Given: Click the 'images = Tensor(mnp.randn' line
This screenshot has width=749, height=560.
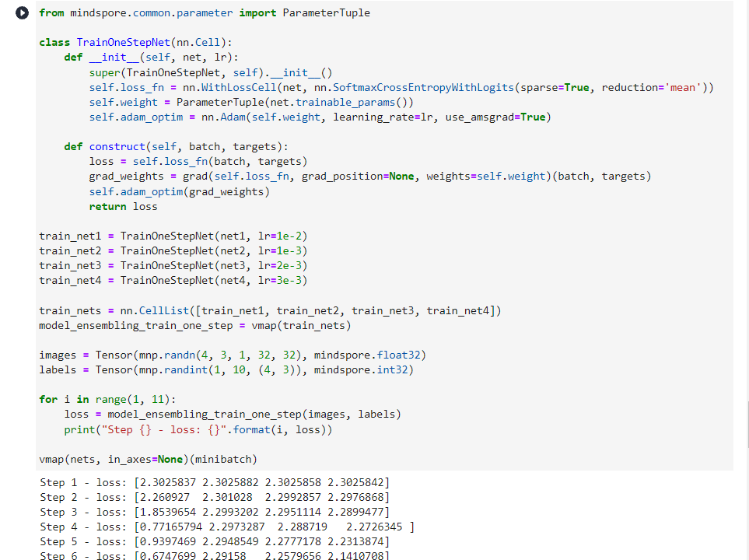Looking at the screenshot, I should pyautogui.click(x=233, y=355).
